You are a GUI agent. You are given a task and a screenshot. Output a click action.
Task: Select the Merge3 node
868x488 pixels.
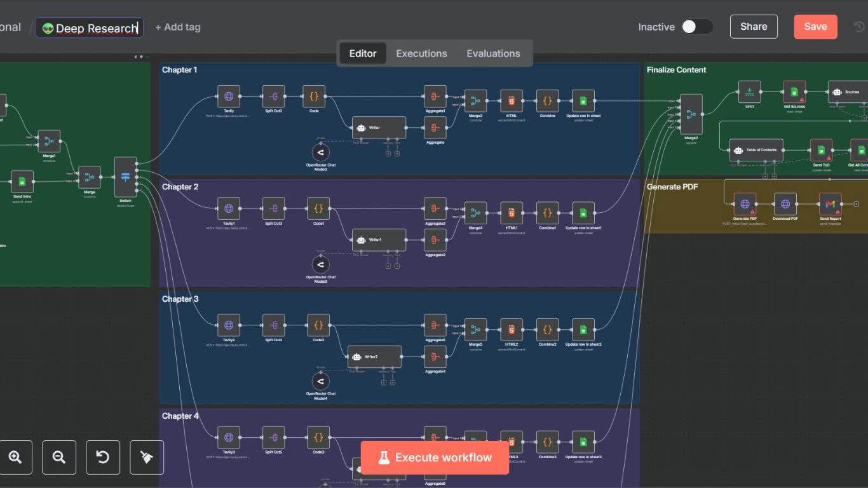(476, 100)
